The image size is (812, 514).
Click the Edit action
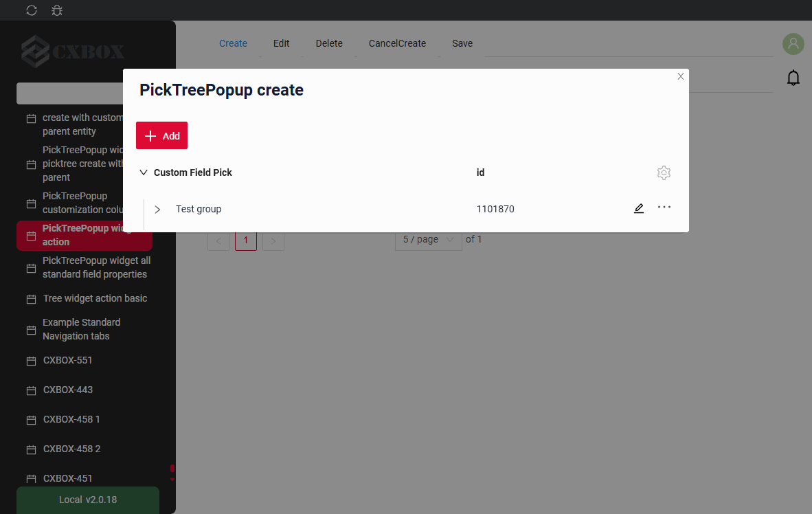pyautogui.click(x=281, y=43)
